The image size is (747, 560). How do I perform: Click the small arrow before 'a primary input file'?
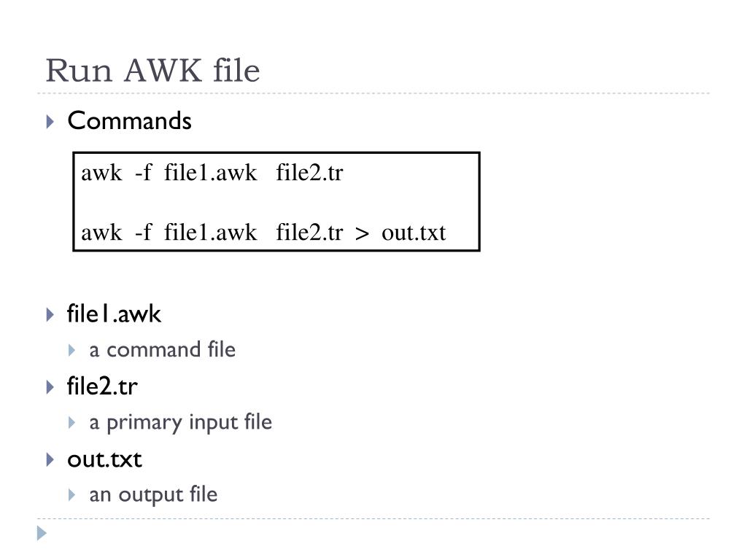pyautogui.click(x=72, y=422)
